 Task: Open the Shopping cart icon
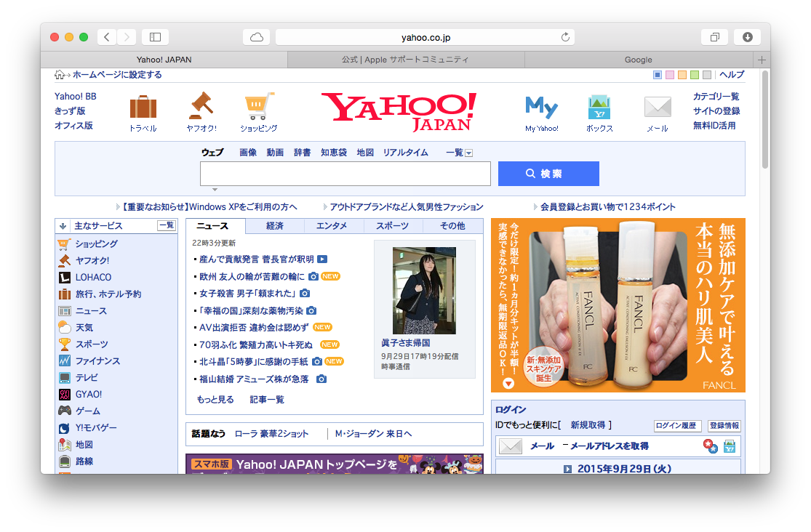pos(259,106)
